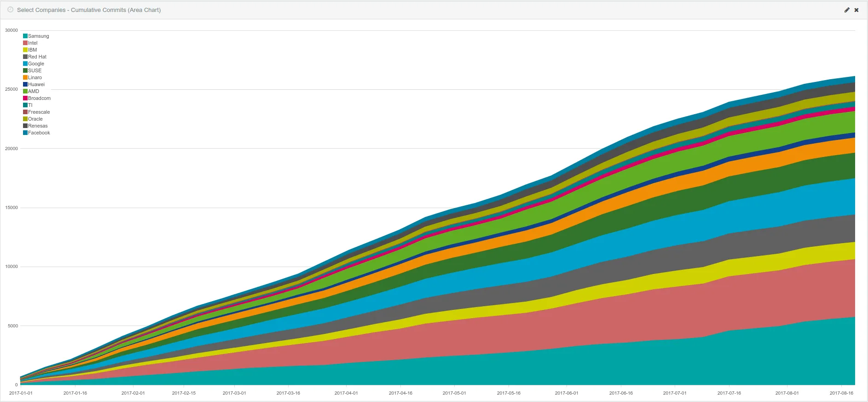Click the Broadcom pink legend square
The width and height of the screenshot is (868, 402).
(x=25, y=98)
